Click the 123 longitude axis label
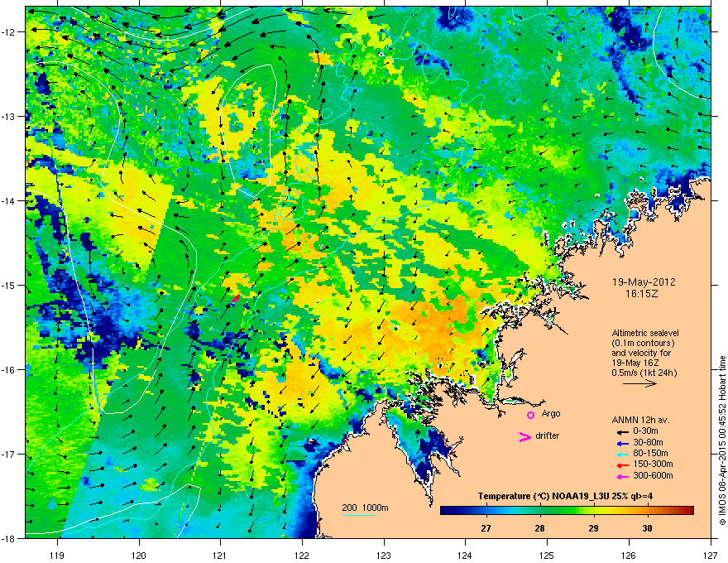Viewport: 728px width, 563px height. coord(384,555)
